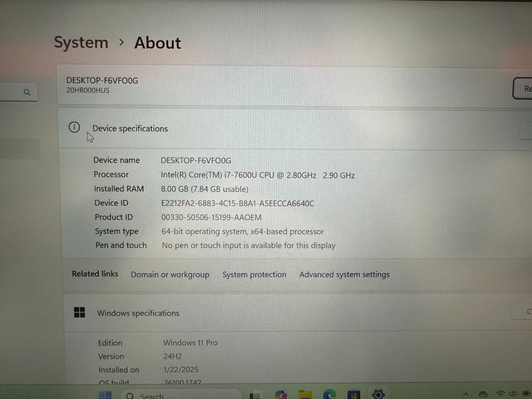532x399 pixels.
Task: Open File Explorer from the taskbar
Action: point(305,394)
